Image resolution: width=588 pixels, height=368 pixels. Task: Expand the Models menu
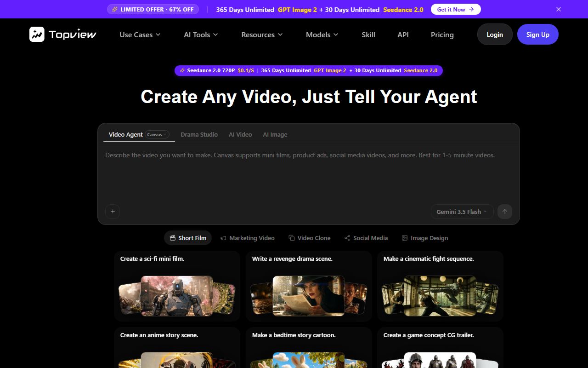pos(322,34)
